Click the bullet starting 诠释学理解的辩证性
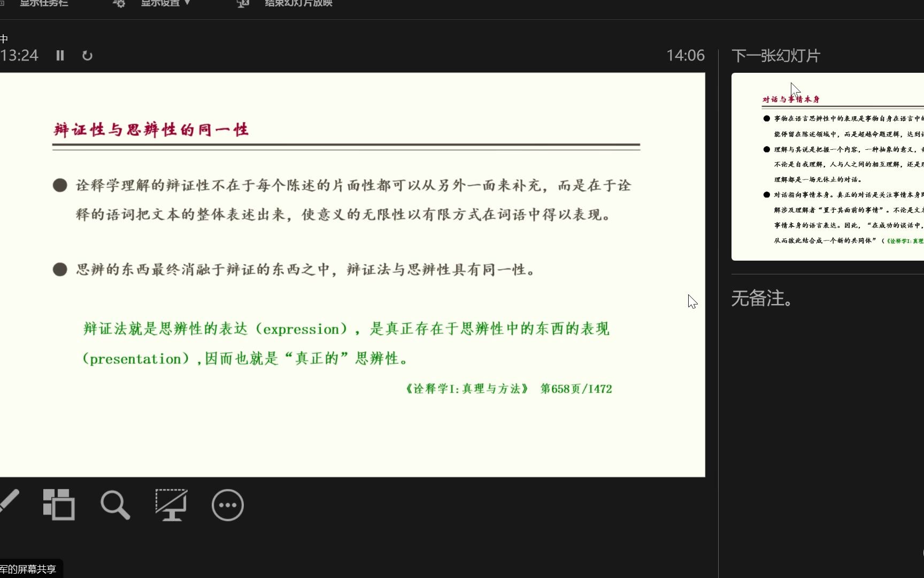The image size is (924, 578). (342, 200)
